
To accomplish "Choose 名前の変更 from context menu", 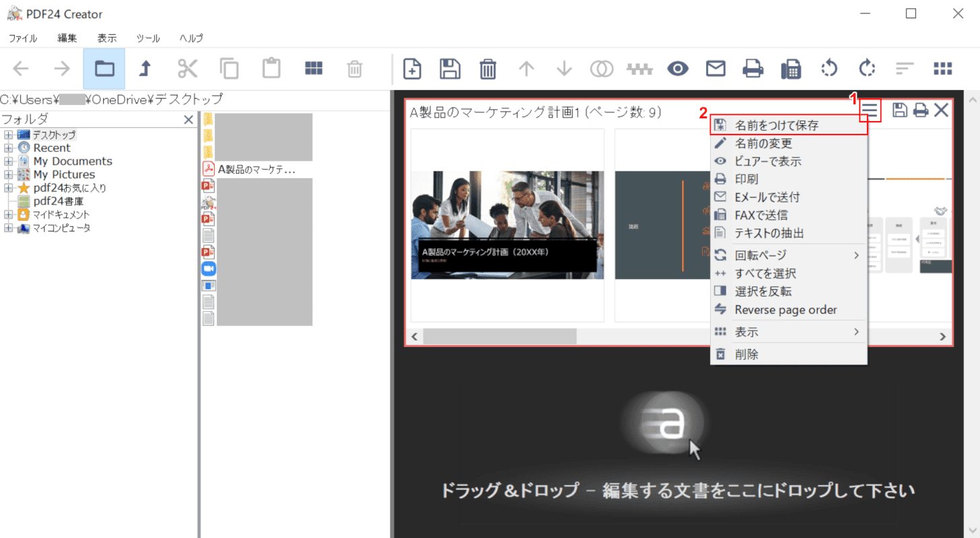I will (789, 143).
